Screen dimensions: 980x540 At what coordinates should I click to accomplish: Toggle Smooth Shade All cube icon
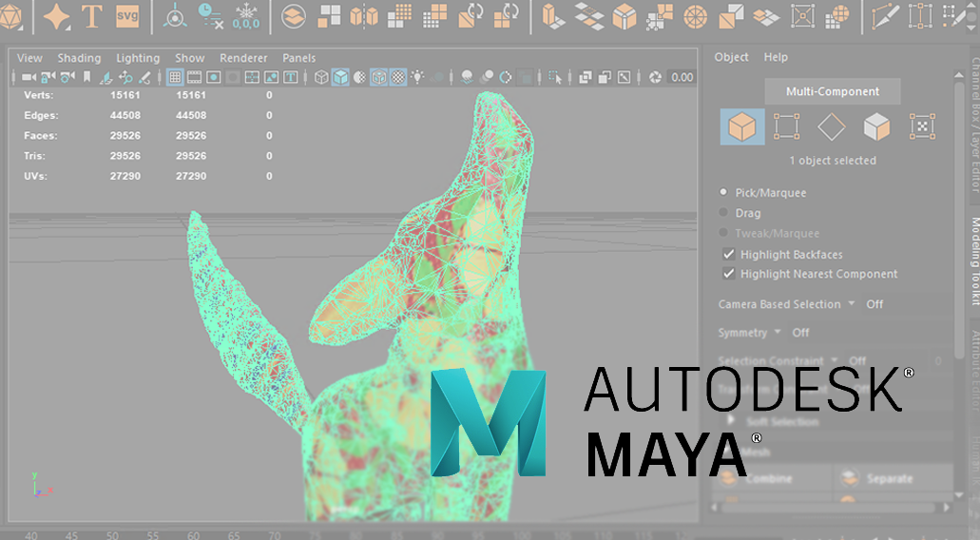tap(340, 77)
